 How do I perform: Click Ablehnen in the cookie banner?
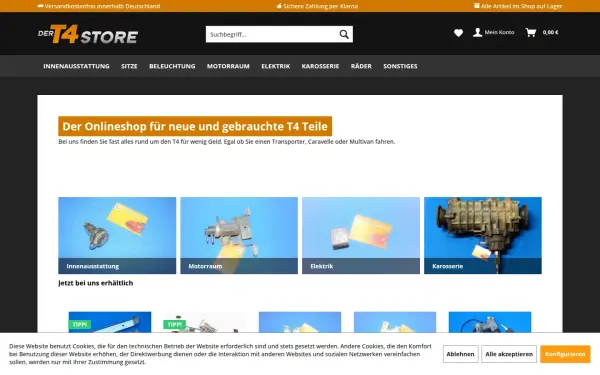click(460, 354)
